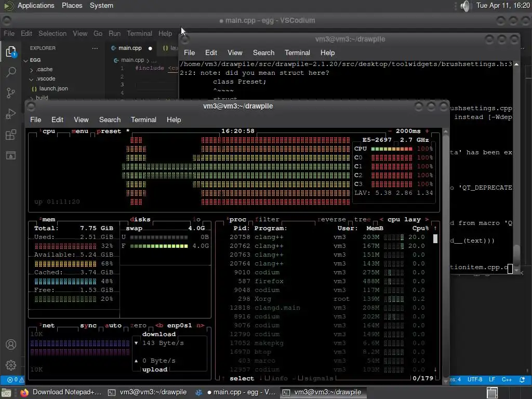Screen dimensions: 532x399
Task: Open btop menu button in cpu box
Action: tap(79, 131)
